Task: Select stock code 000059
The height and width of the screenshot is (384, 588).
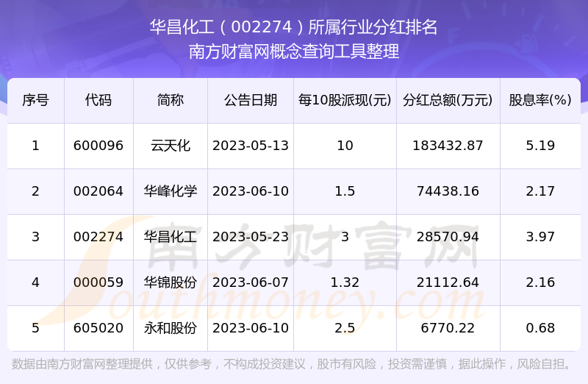Action: coord(98,282)
